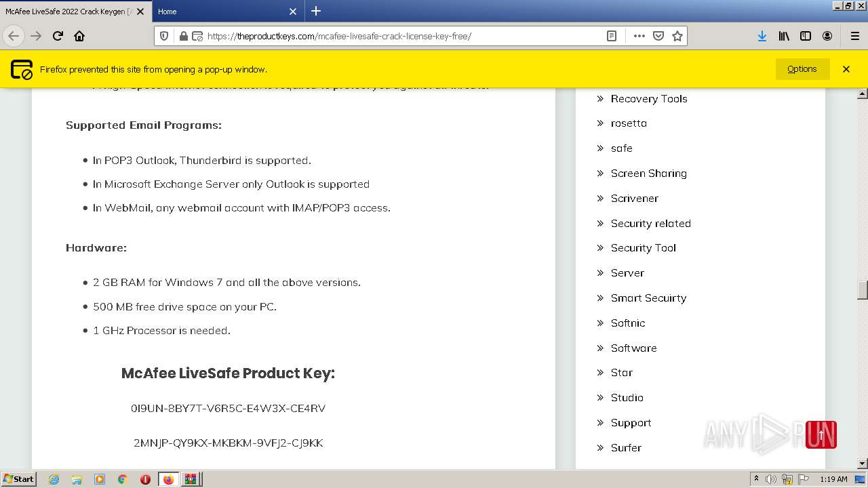The width and height of the screenshot is (868, 488).
Task: Open the Surfer category link
Action: pyautogui.click(x=626, y=448)
